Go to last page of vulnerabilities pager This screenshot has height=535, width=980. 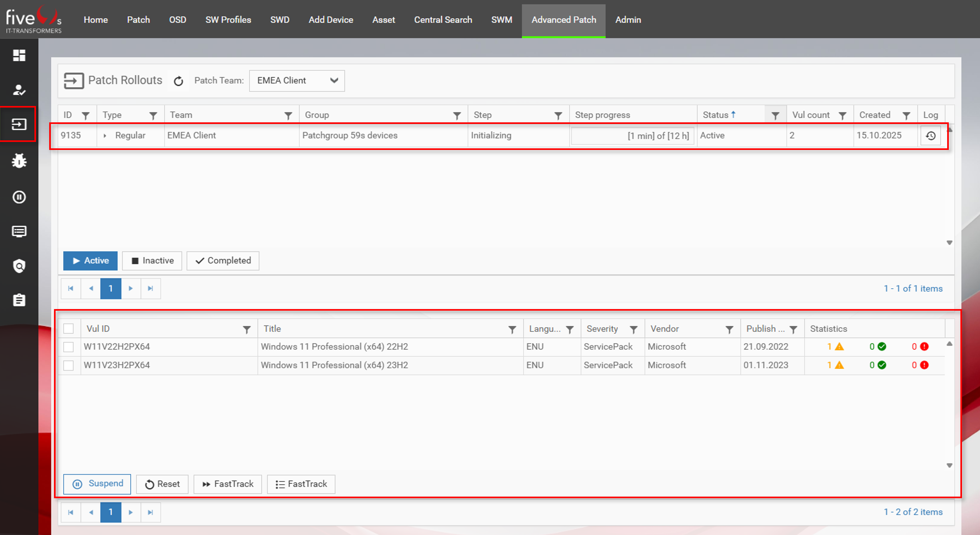click(x=150, y=512)
